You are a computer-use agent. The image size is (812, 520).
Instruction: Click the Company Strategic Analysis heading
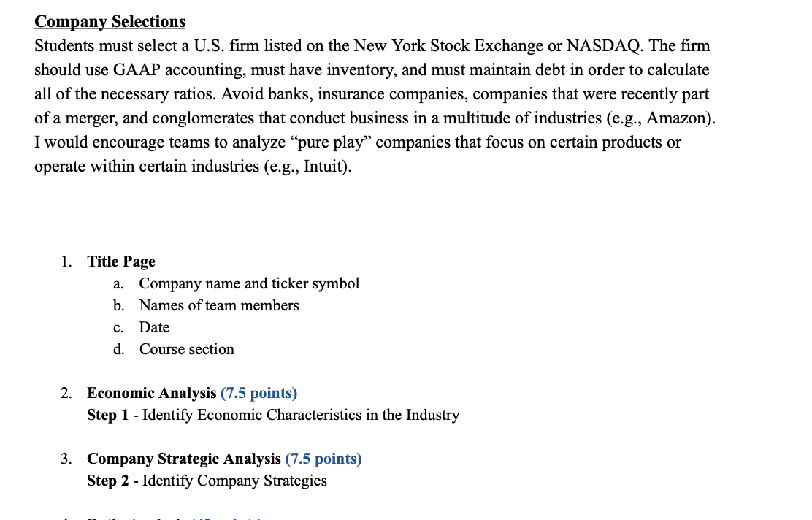coord(184,459)
